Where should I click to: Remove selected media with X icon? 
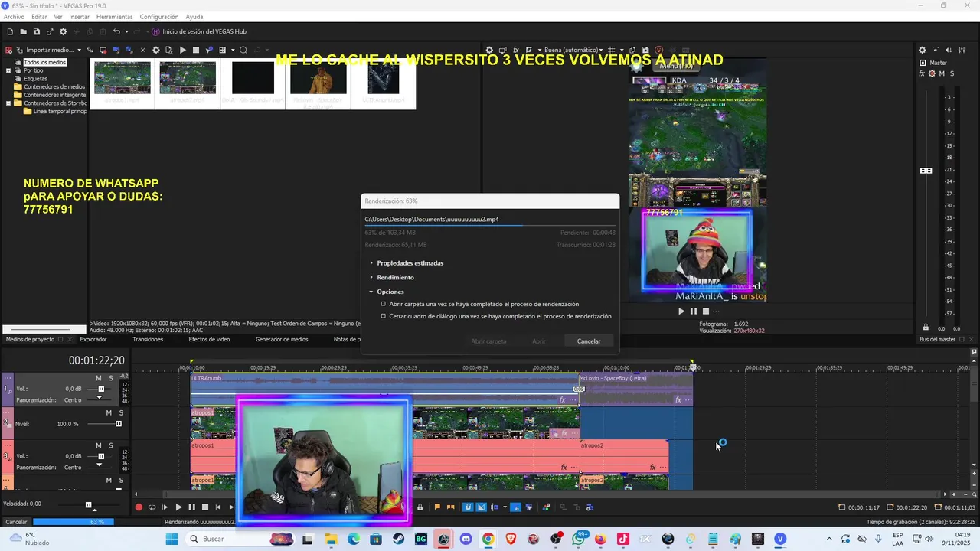[x=142, y=50]
